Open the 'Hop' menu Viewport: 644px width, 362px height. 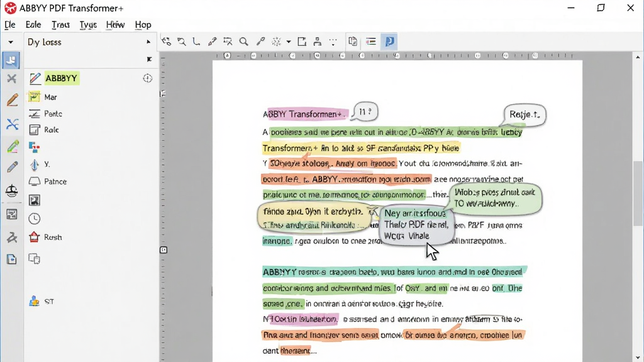pos(143,25)
